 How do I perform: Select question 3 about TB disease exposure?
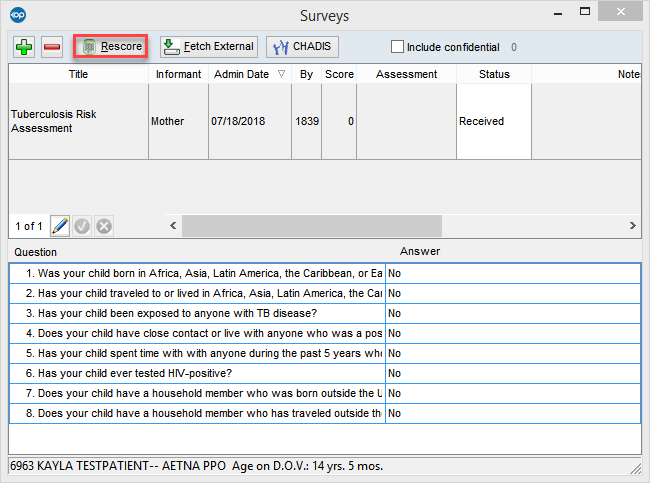point(196,313)
